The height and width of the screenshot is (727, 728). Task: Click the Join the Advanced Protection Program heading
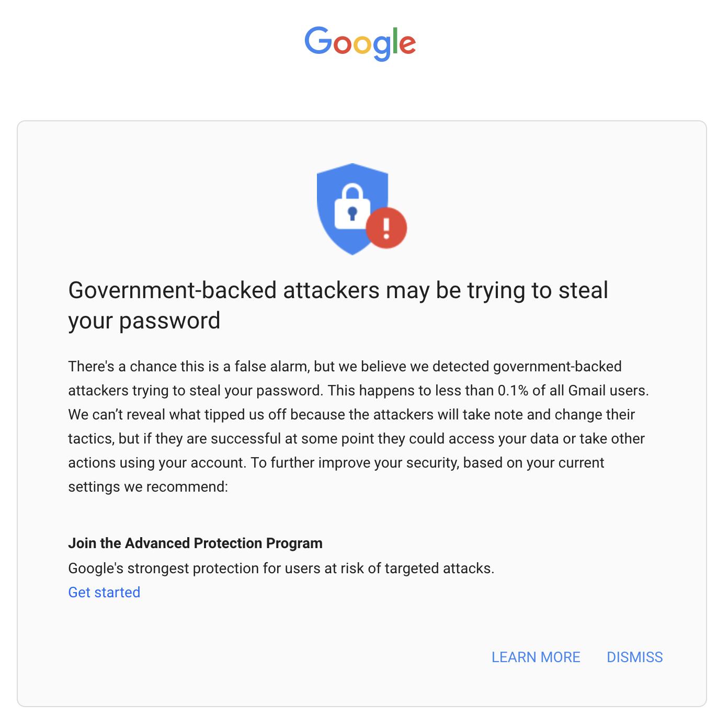click(x=195, y=543)
